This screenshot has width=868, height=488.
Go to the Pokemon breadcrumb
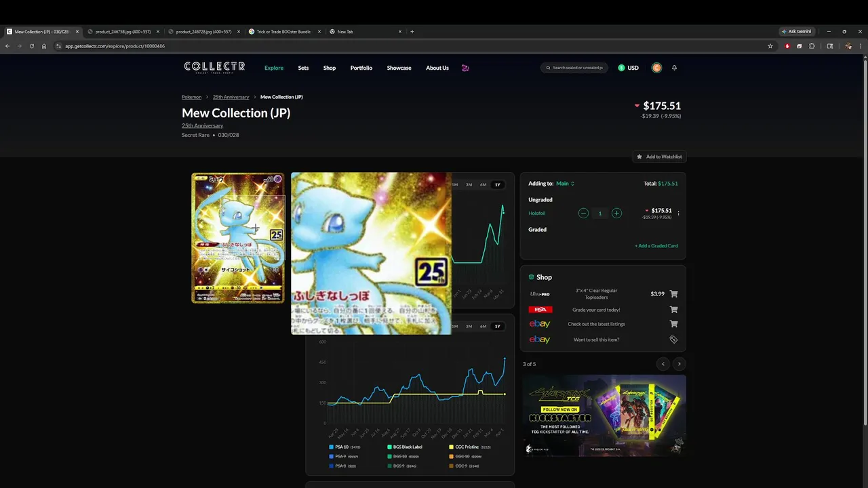(191, 97)
